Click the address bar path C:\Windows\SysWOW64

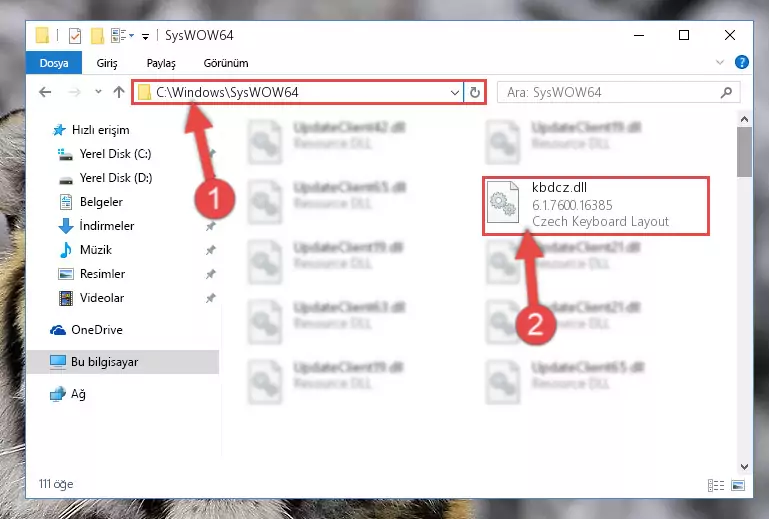pyautogui.click(x=227, y=92)
